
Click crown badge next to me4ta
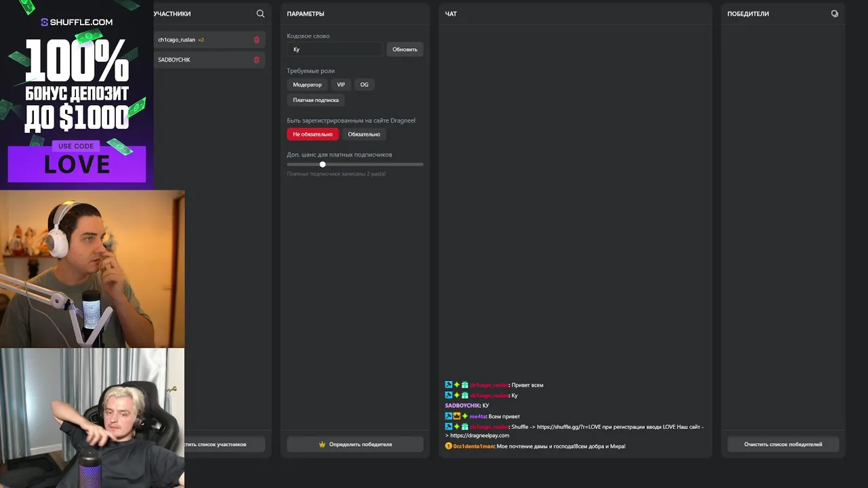click(456, 416)
